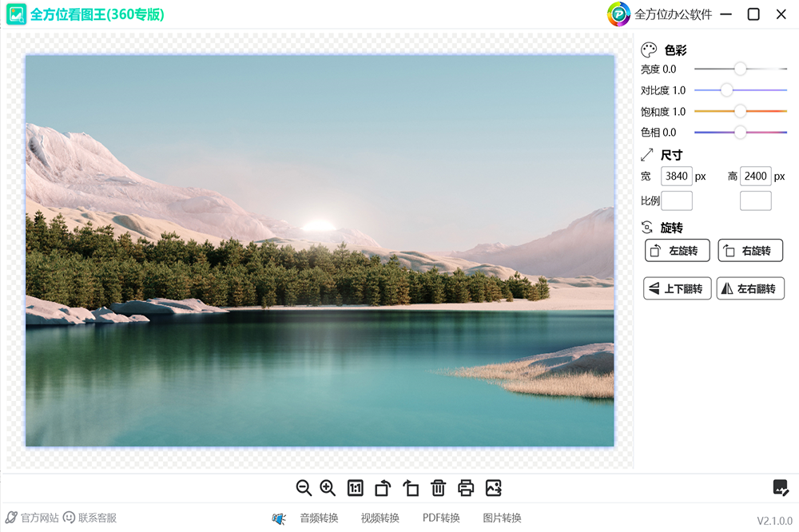Screen dimensions: 799x532
Task: Click the 宽 width input field
Action: (x=677, y=177)
